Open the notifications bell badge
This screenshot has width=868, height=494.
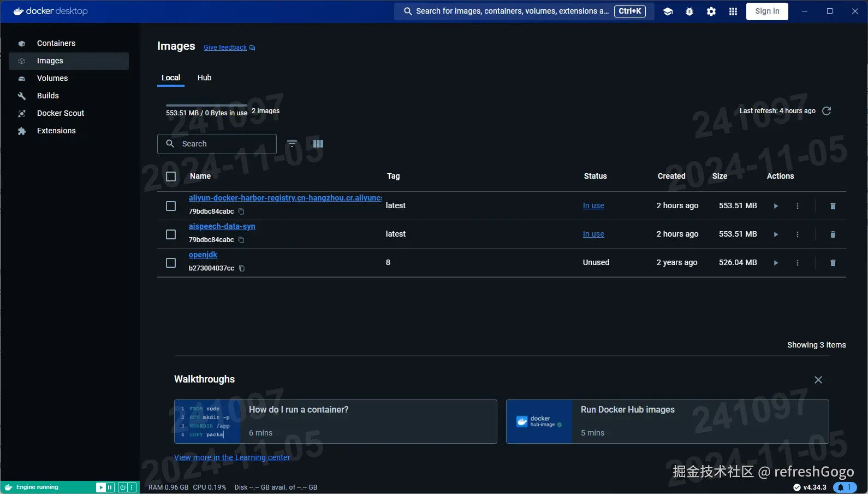845,487
